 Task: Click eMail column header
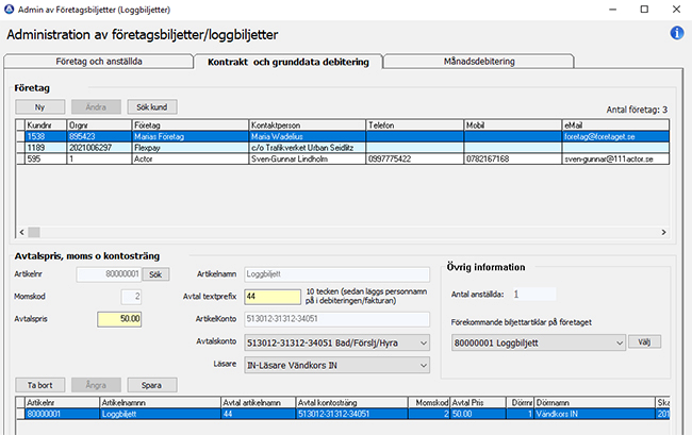click(x=616, y=125)
